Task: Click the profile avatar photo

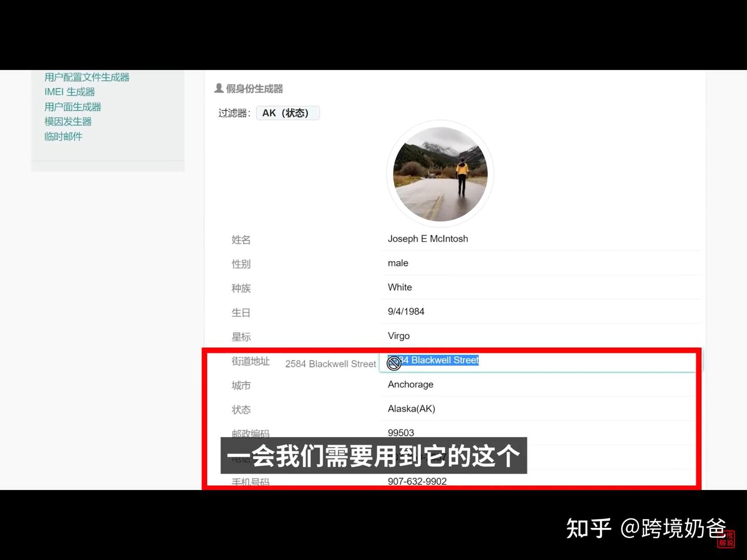Action: 440,173
